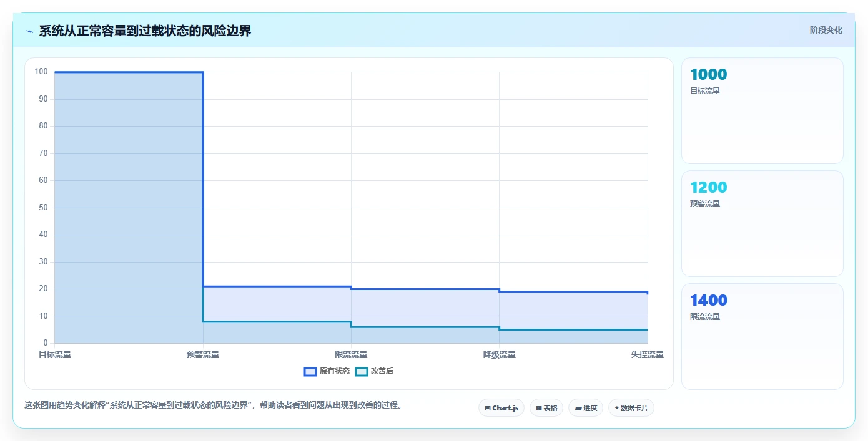The height and width of the screenshot is (441, 868).
Task: Select the 表格 tag chip
Action: [546, 408]
